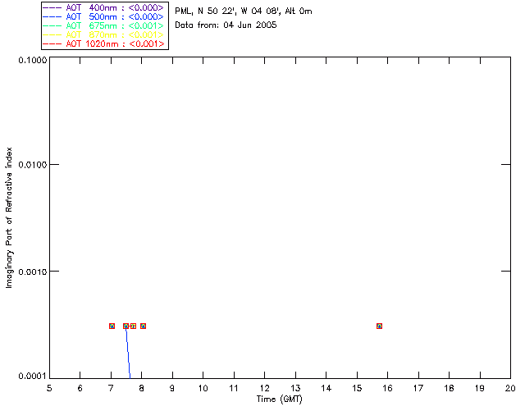525x420 pixels.
Task: Click the x-axis tick label 5
Action: pyautogui.click(x=49, y=388)
